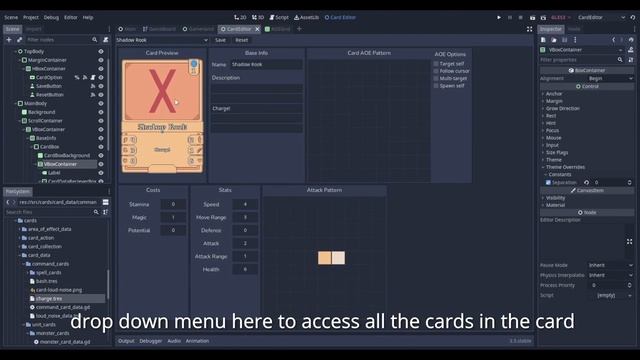Collapse the command_cards folder
This screenshot has width=640, height=360.
coord(23,264)
